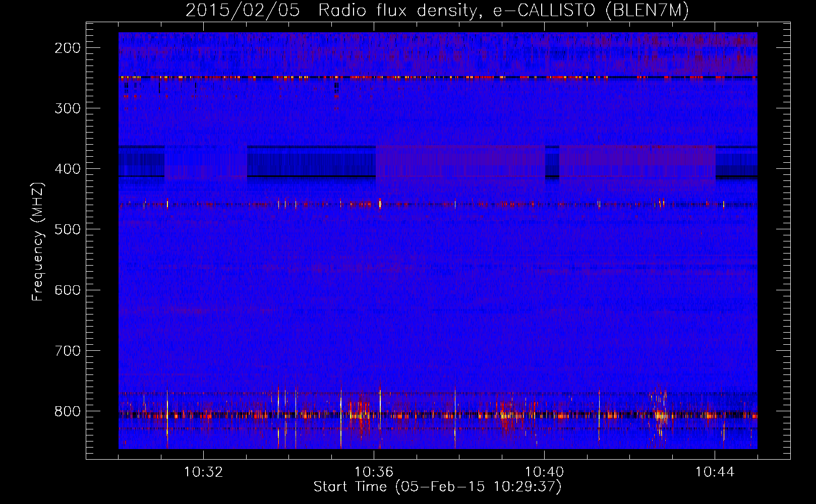Click the 10:32 time tick label
This screenshot has width=816, height=504.
[x=203, y=472]
